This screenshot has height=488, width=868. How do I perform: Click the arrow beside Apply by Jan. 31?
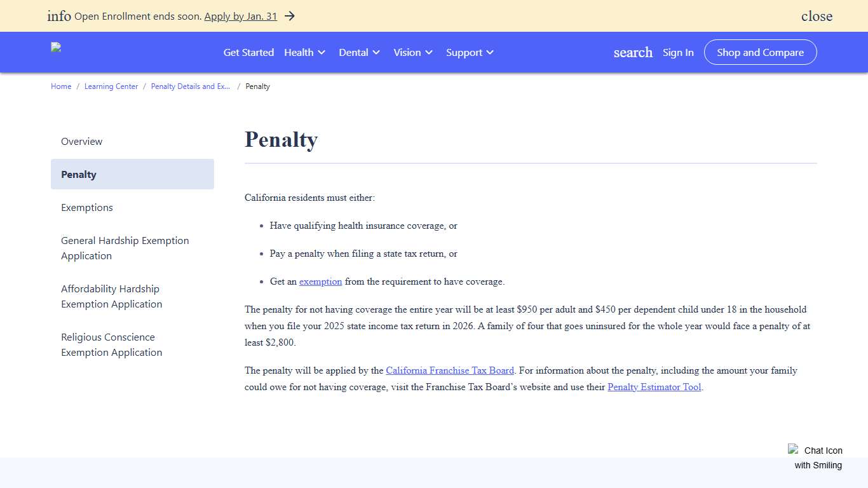tap(290, 17)
